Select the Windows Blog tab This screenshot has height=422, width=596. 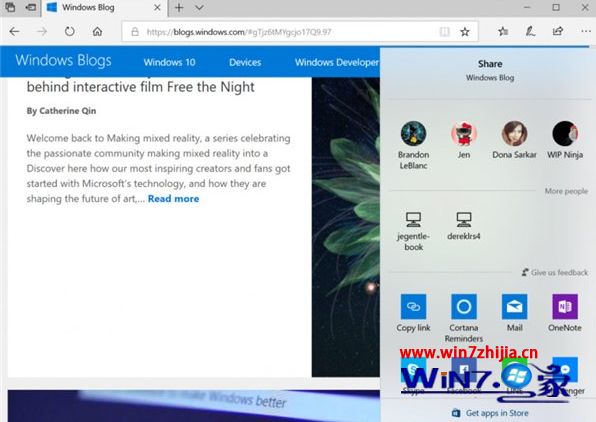pyautogui.click(x=103, y=8)
